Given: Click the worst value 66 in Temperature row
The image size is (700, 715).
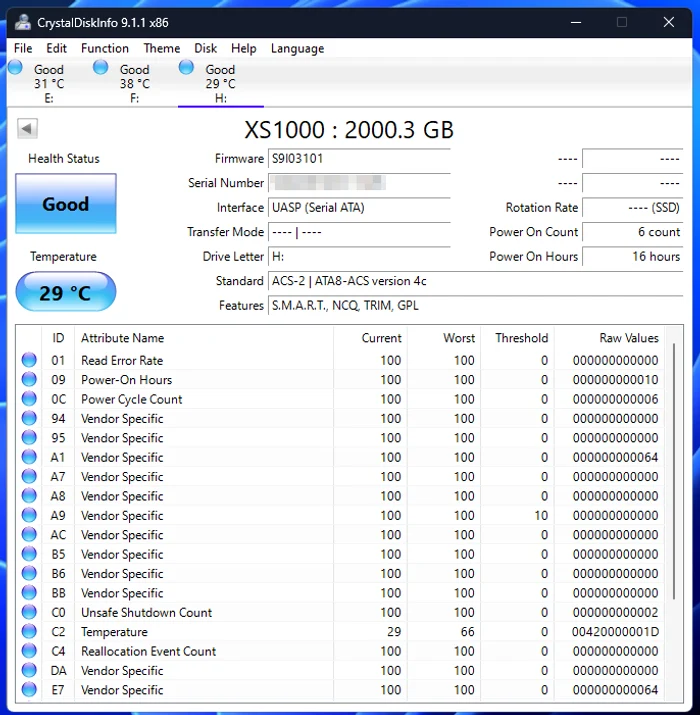Looking at the screenshot, I should pyautogui.click(x=467, y=632).
